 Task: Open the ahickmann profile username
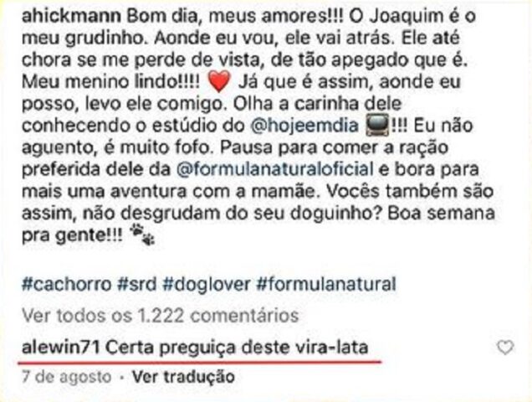pyautogui.click(x=71, y=16)
